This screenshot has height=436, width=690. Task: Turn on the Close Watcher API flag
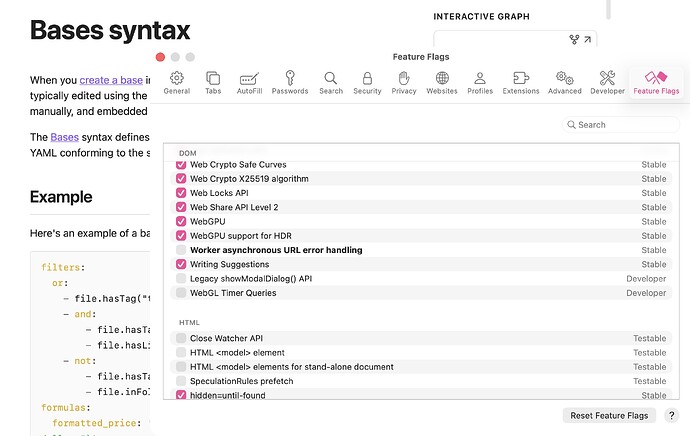(181, 339)
